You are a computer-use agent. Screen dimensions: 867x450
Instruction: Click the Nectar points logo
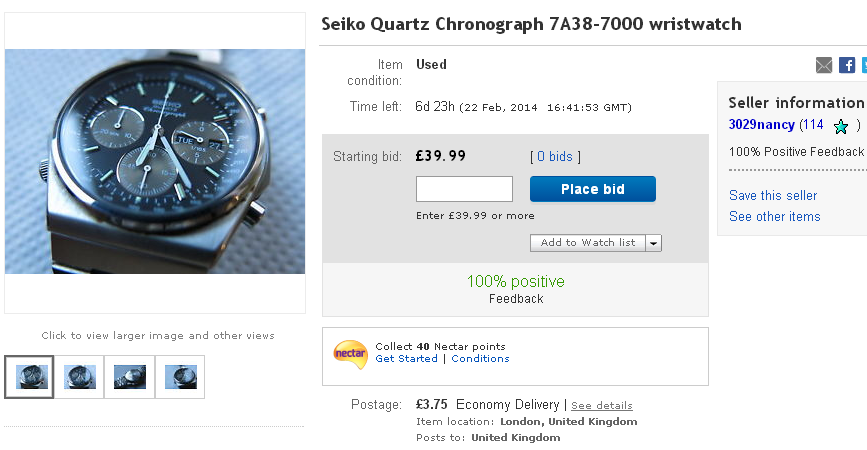[350, 353]
